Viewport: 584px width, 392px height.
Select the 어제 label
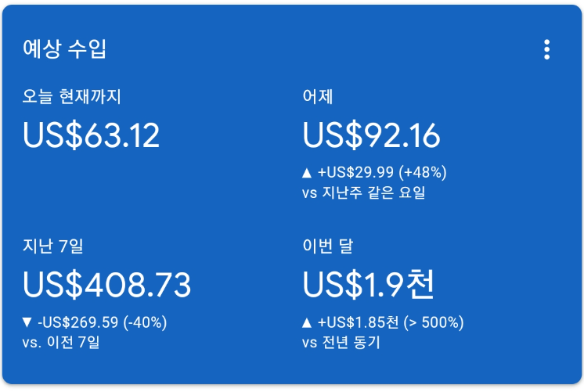[x=318, y=97]
